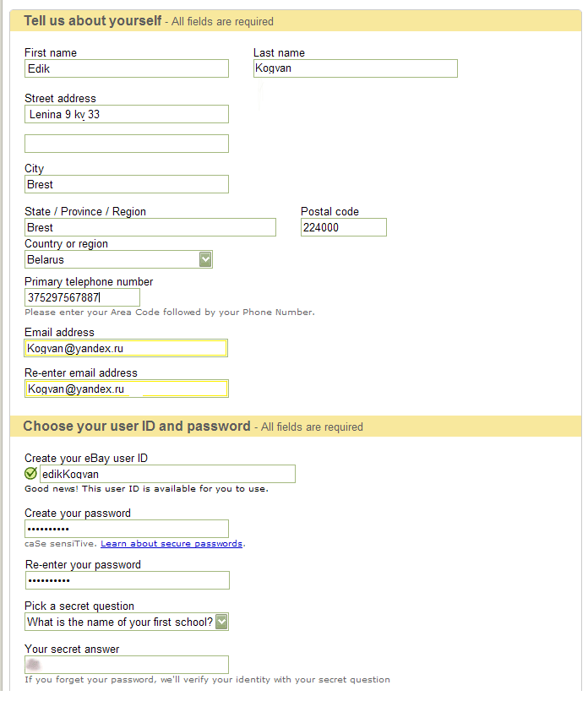This screenshot has width=588, height=723.
Task: Click the Your secret answer field
Action: [x=127, y=665]
